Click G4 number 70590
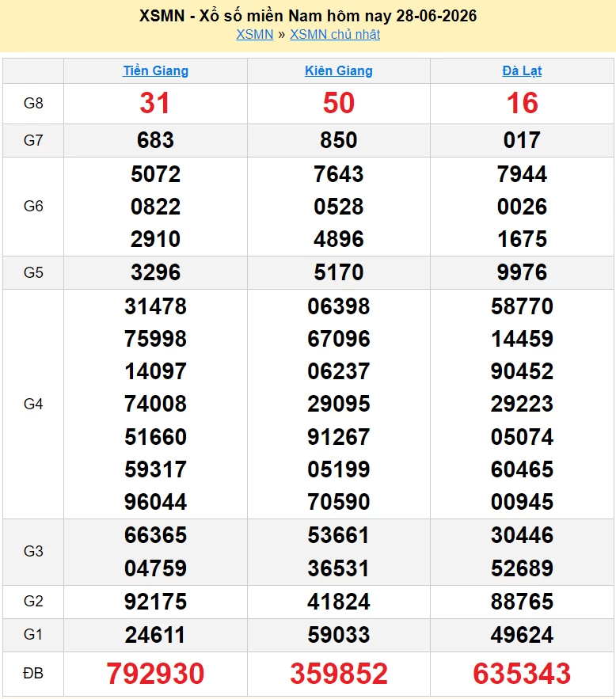The image size is (616, 699). click(339, 502)
